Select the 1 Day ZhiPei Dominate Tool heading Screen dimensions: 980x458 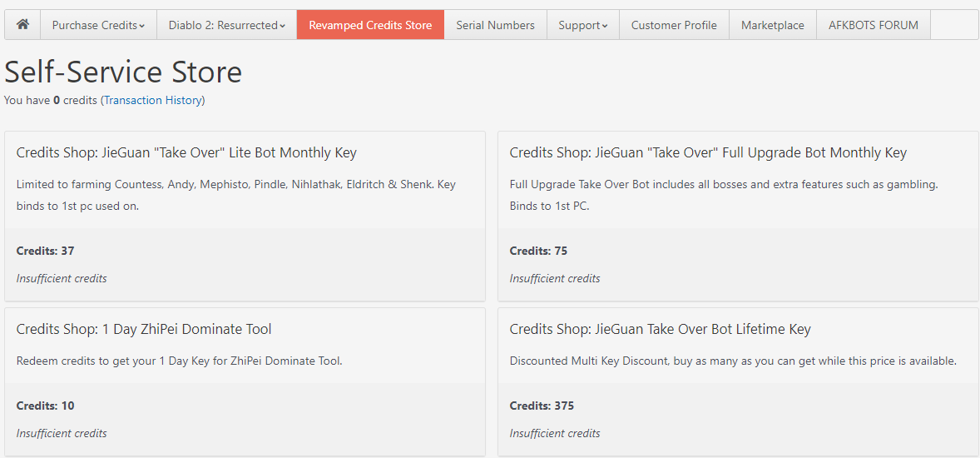tap(144, 329)
